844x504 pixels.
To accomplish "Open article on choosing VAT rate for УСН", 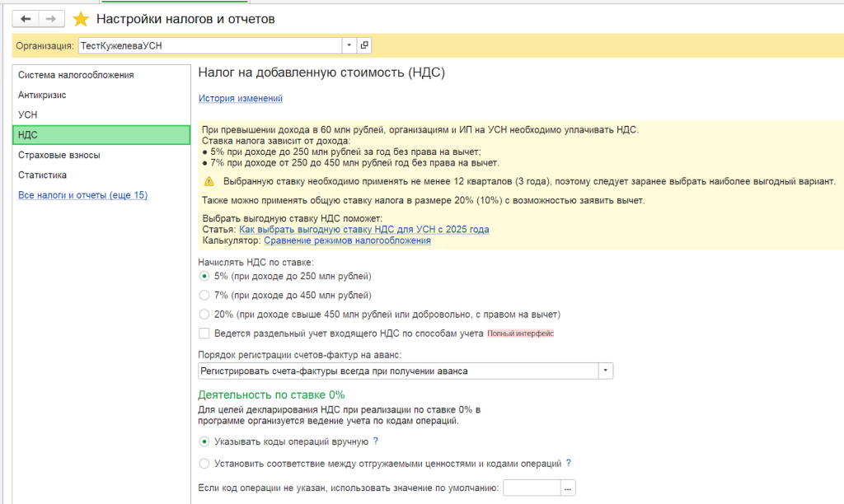I will click(x=363, y=229).
